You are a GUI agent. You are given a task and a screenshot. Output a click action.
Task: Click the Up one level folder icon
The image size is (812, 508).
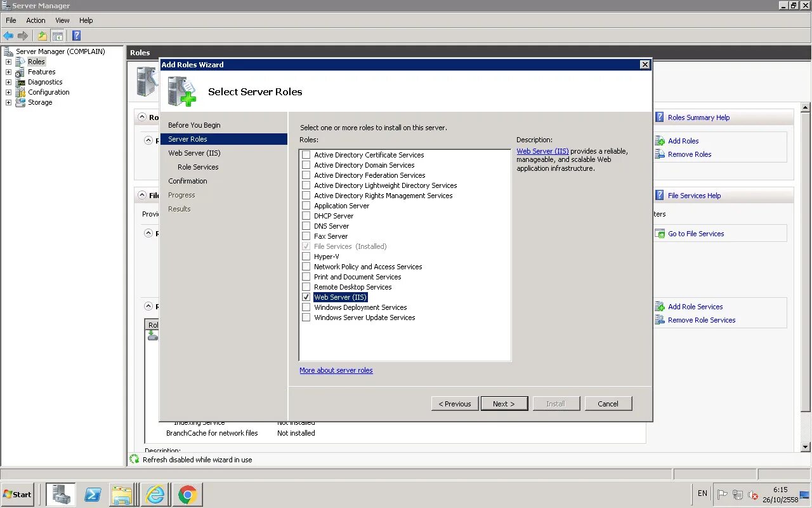pos(42,36)
